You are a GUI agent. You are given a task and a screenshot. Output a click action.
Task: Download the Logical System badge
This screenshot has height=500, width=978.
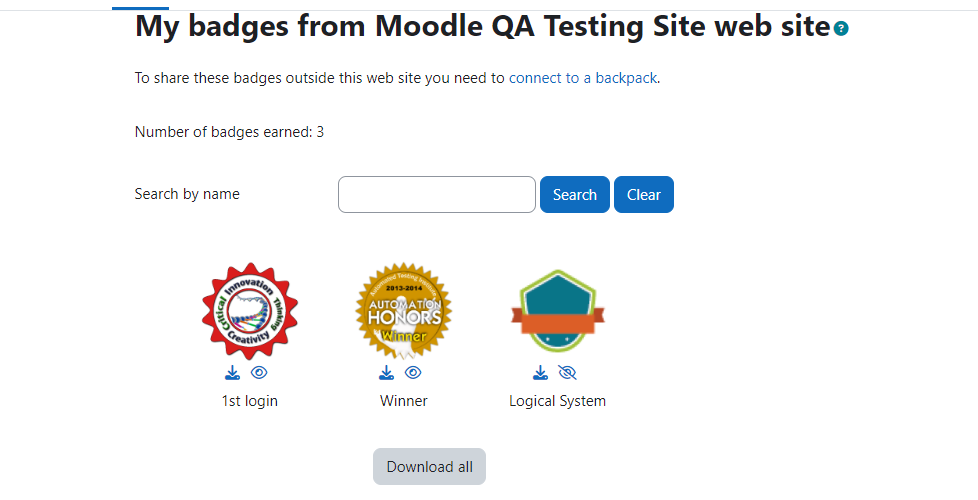point(540,373)
